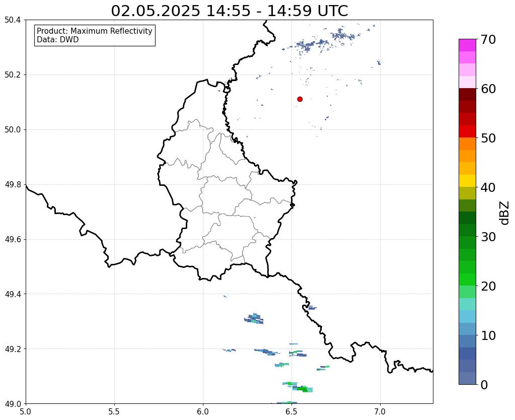Click the longitude label 5.5

tap(114, 412)
